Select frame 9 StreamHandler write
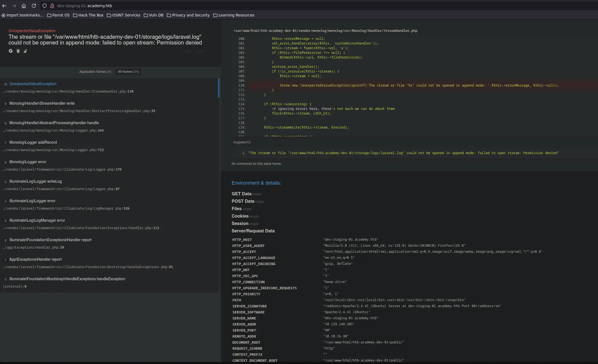 (x=109, y=107)
